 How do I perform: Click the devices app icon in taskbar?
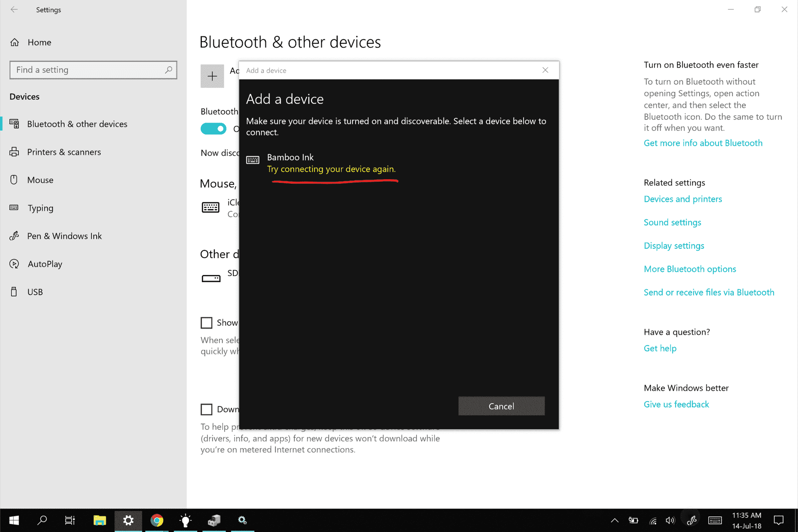(x=214, y=520)
